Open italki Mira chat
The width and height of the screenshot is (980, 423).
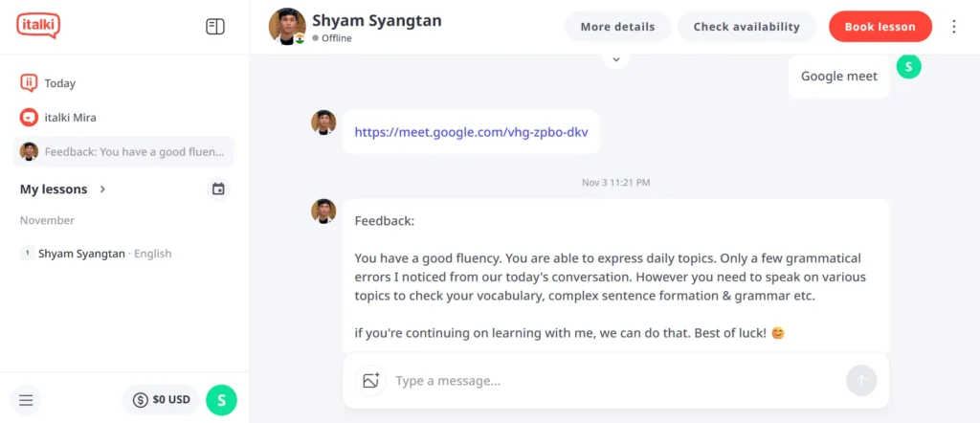coord(70,118)
